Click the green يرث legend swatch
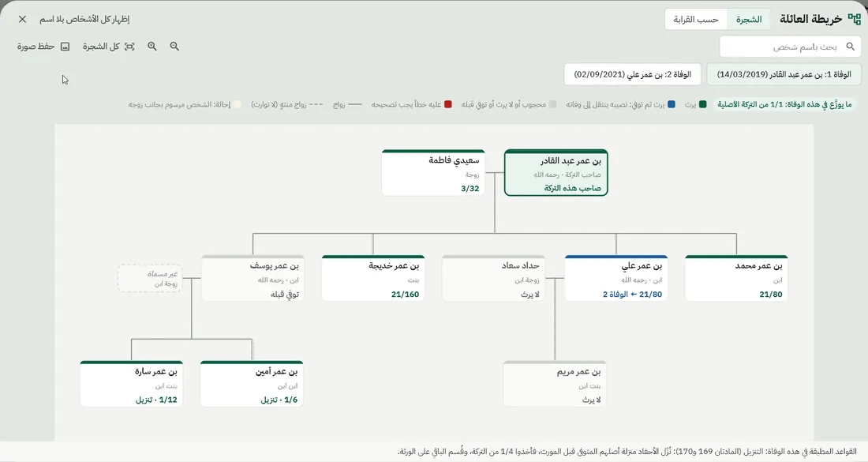 pos(702,104)
